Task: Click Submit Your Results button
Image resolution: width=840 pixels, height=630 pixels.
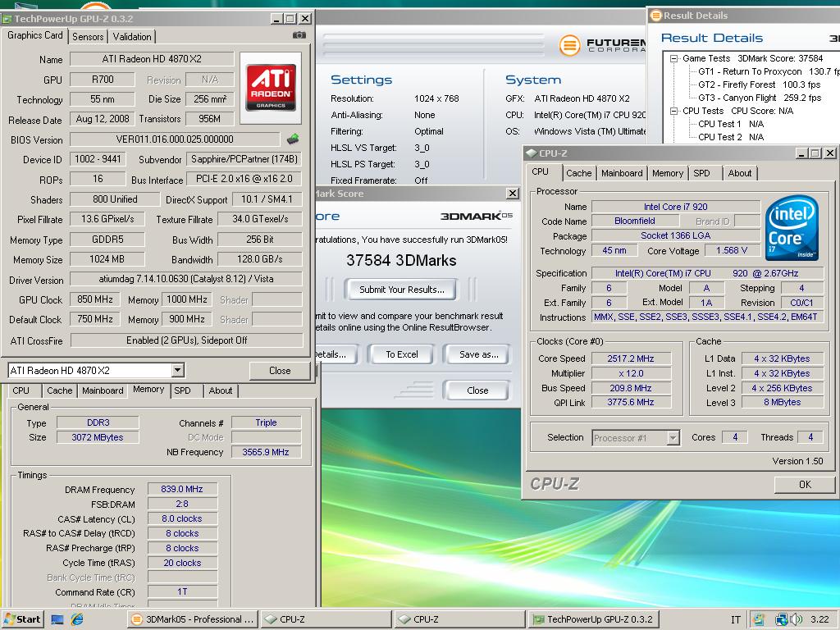Action: [x=401, y=290]
